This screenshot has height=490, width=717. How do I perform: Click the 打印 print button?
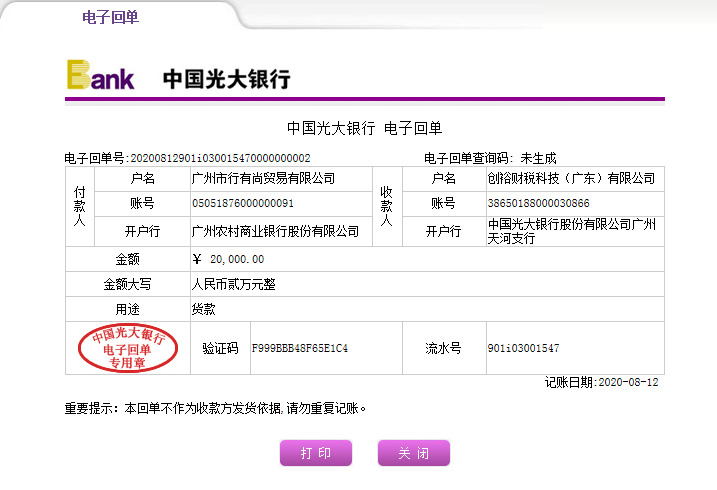point(316,453)
